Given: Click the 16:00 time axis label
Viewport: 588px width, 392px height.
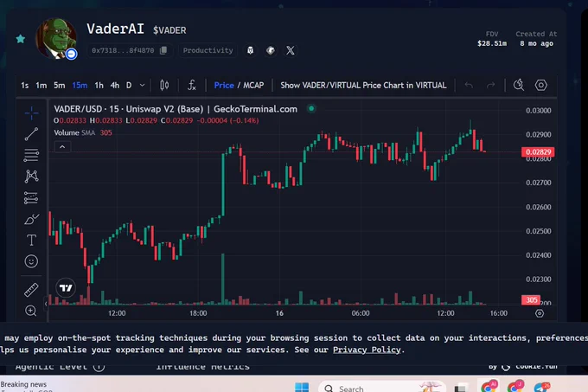Looking at the screenshot, I should click(498, 313).
